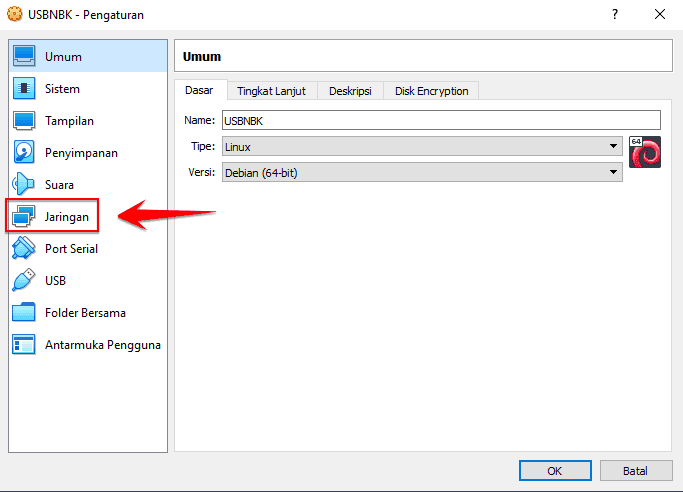The width and height of the screenshot is (683, 492).
Task: Select the Umum label in sidebar
Action: 63,57
